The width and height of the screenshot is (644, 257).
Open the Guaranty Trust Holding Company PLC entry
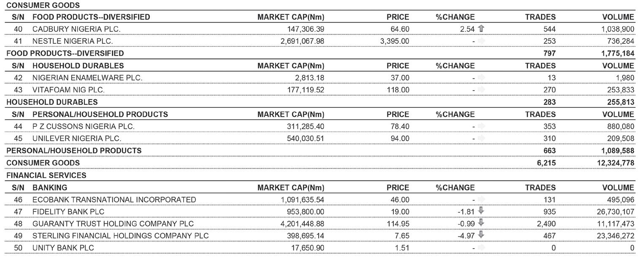point(113,224)
